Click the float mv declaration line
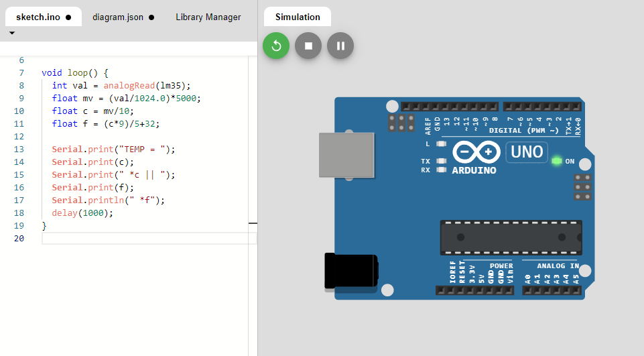Viewport: 644px width, 356px height. coord(126,99)
